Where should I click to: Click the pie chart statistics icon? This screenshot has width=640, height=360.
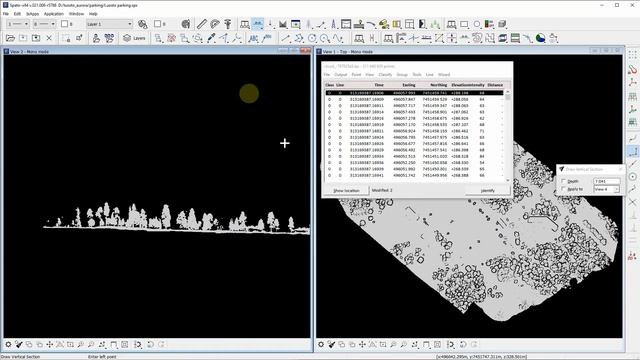540,38
